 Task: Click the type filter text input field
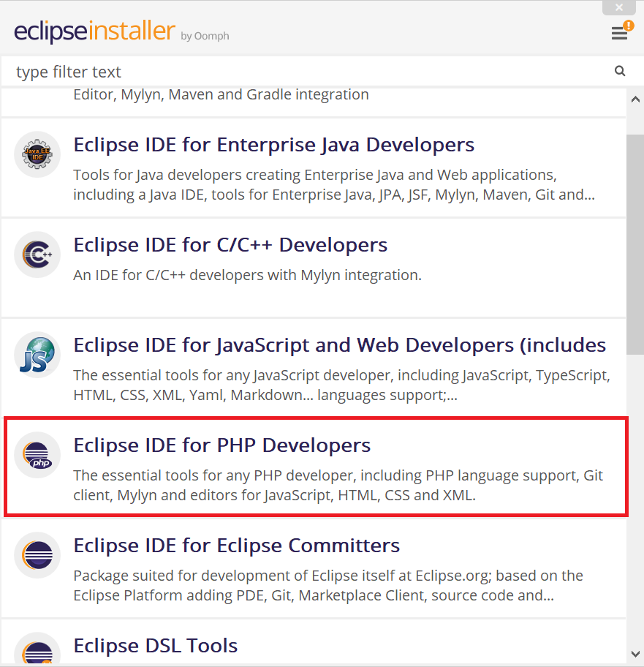point(292,71)
